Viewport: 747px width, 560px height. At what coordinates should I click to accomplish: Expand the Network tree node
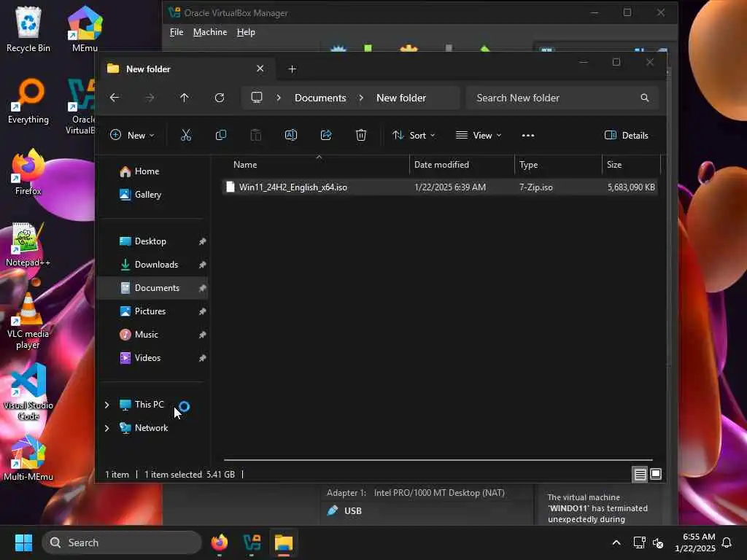pyautogui.click(x=107, y=428)
